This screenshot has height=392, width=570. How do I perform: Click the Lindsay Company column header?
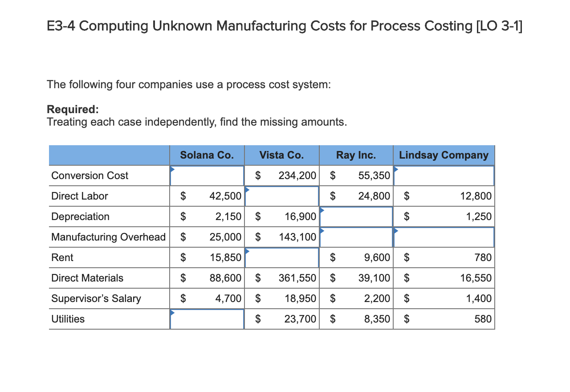[x=444, y=155]
